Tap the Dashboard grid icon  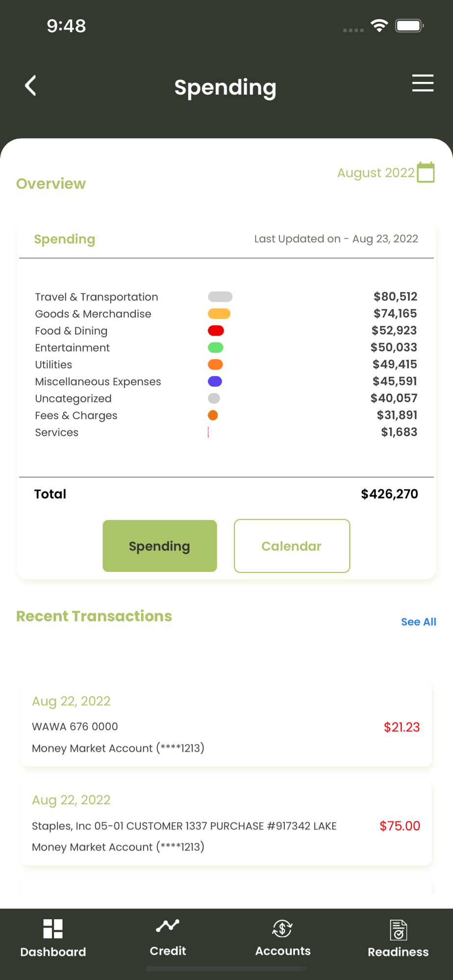pos(53,929)
